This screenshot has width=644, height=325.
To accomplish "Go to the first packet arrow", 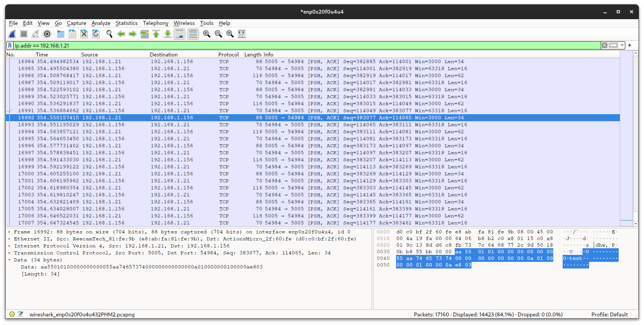I will [156, 34].
